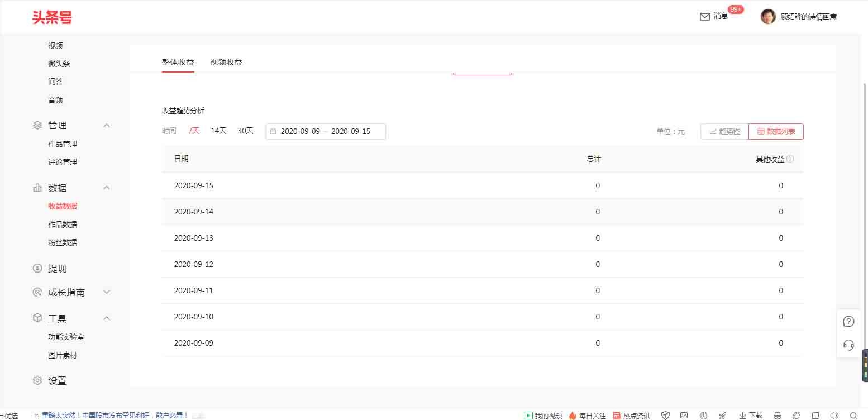Click the 2020-09-15 date cell
This screenshot has width=868, height=420.
(194, 185)
